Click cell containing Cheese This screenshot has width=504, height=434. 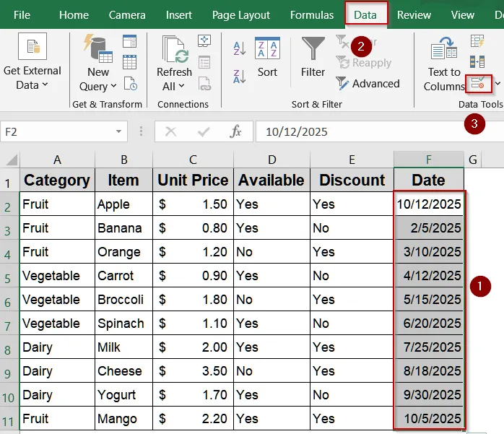point(123,370)
